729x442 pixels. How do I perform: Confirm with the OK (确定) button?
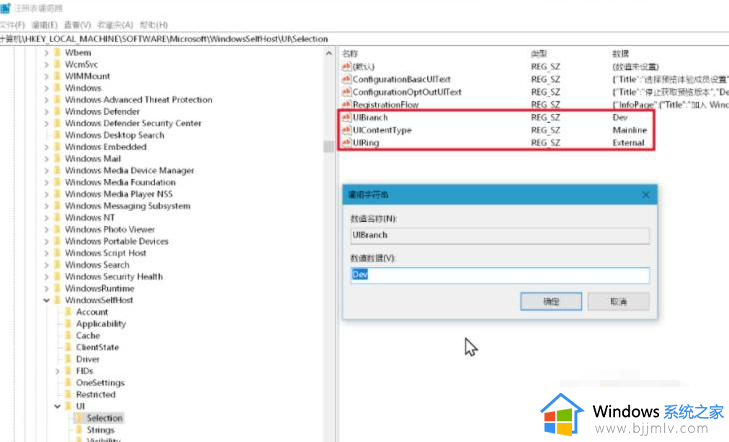pos(551,302)
